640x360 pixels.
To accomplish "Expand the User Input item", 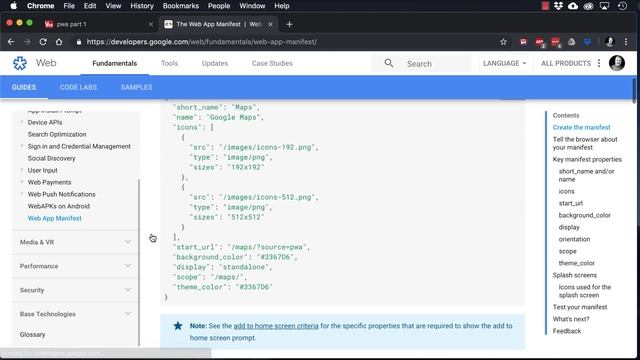I will tap(22, 170).
